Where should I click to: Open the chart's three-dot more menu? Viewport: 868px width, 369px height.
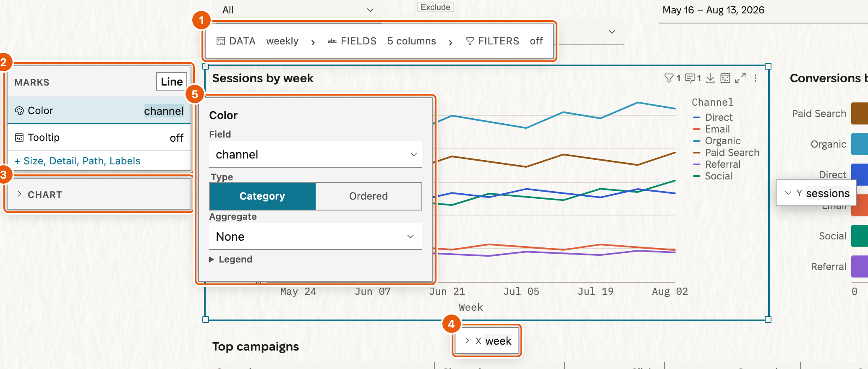756,78
